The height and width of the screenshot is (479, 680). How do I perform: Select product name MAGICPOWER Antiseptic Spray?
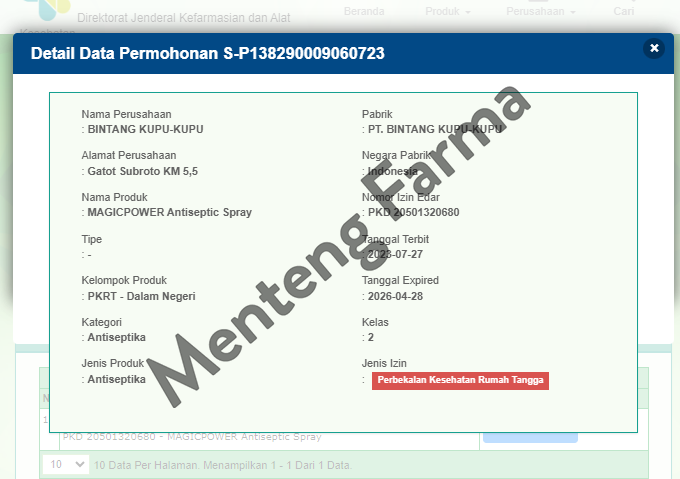170,212
